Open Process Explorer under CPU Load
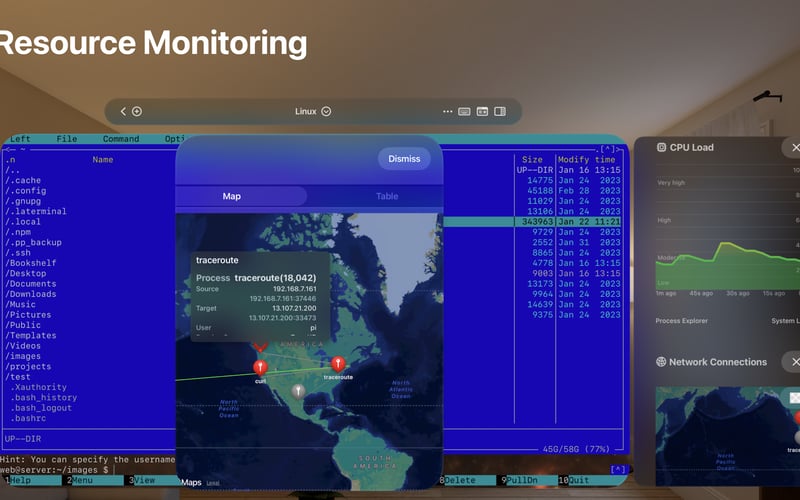 (681, 321)
